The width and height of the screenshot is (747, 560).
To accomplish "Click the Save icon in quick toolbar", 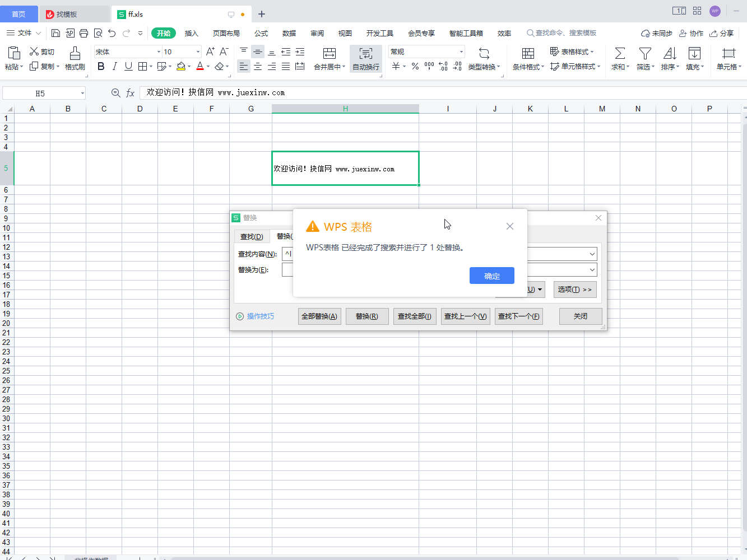I will click(x=55, y=33).
